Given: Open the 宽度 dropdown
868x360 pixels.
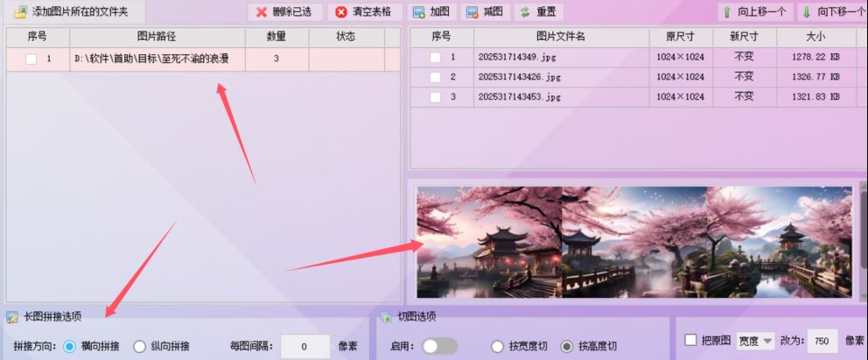Looking at the screenshot, I should (x=755, y=341).
